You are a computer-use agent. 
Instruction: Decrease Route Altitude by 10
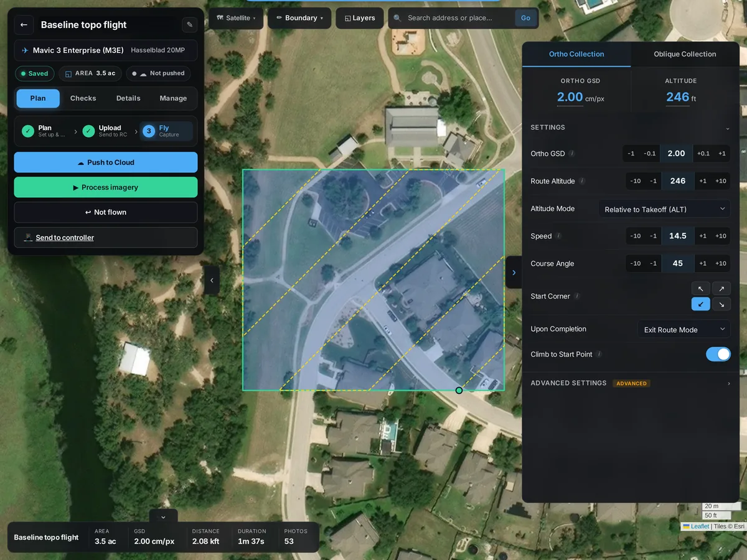[x=635, y=181]
